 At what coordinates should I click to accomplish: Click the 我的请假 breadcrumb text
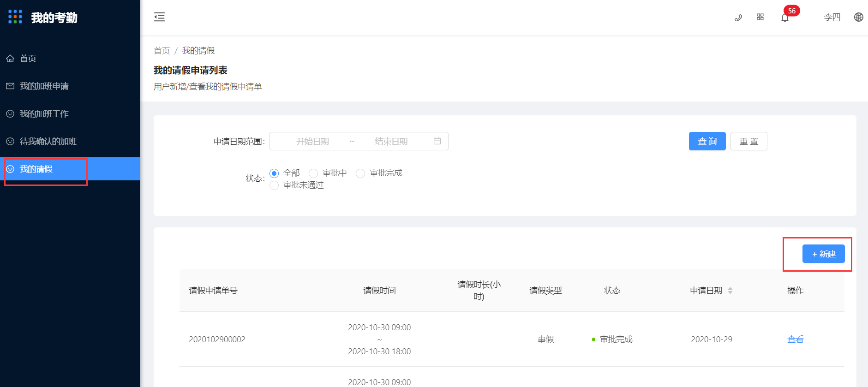198,51
